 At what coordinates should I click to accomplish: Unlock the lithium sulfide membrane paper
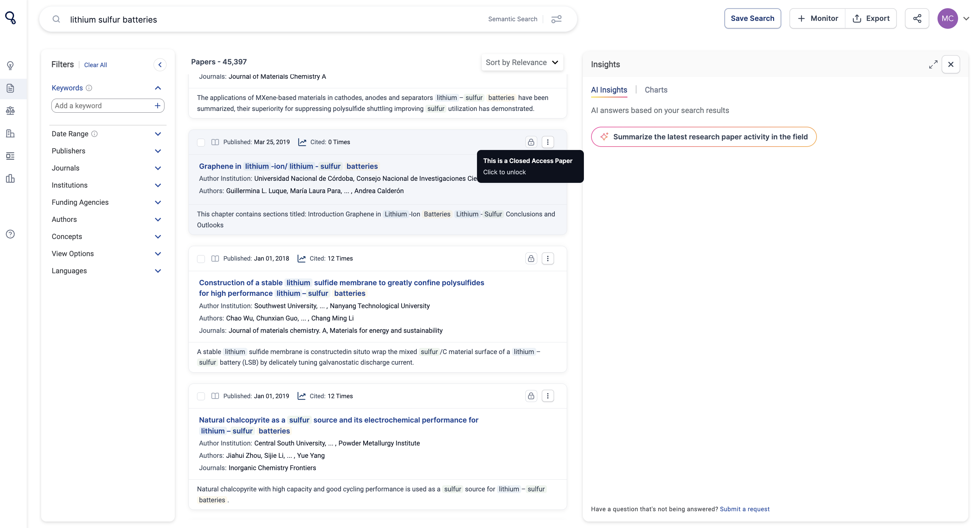pos(531,259)
